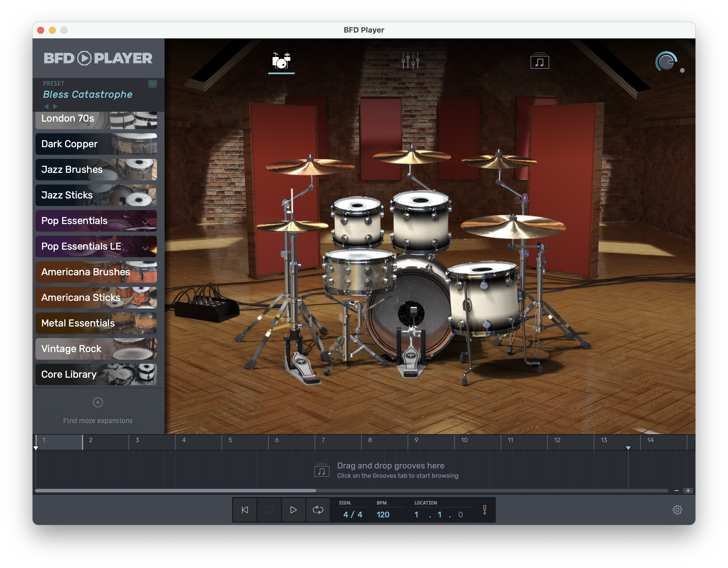
Task: Click the BPM value 120
Action: [x=383, y=514]
